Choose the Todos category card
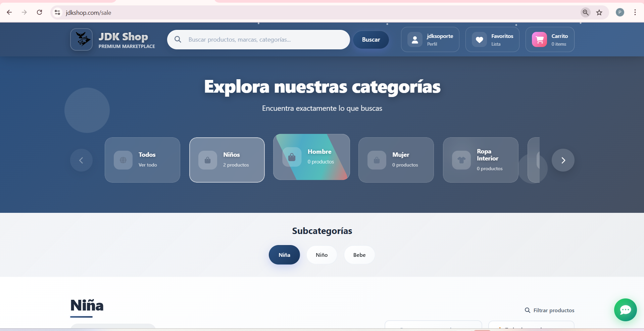The image size is (644, 331). pyautogui.click(x=142, y=160)
